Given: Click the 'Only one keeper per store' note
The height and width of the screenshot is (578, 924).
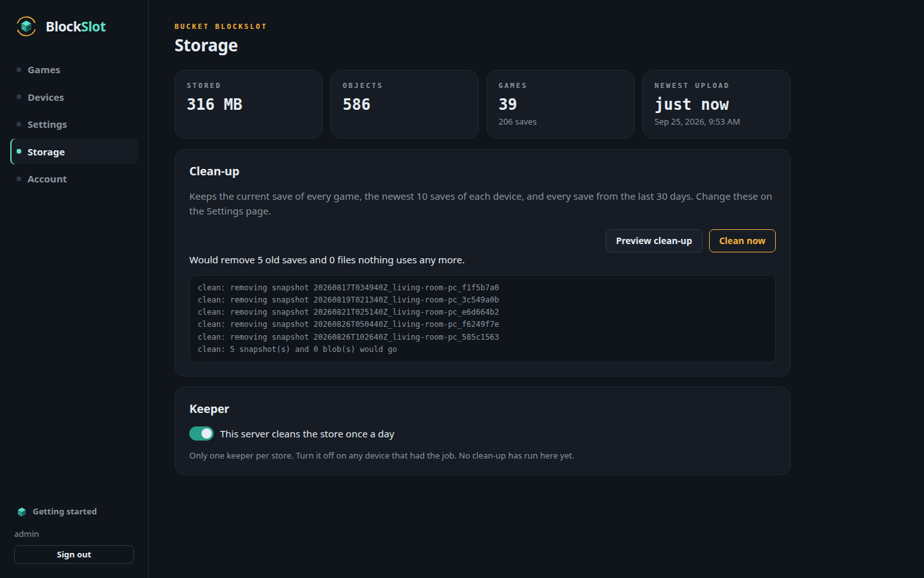Looking at the screenshot, I should 382,456.
